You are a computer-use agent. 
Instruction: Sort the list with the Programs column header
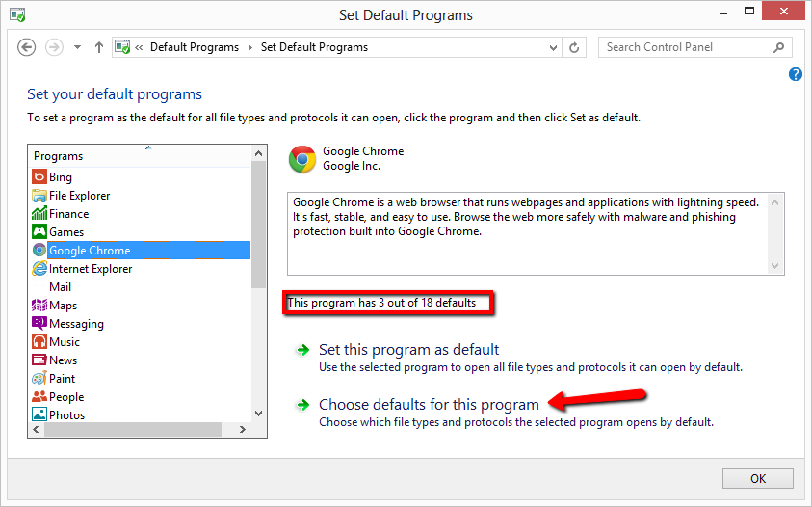tap(140, 156)
